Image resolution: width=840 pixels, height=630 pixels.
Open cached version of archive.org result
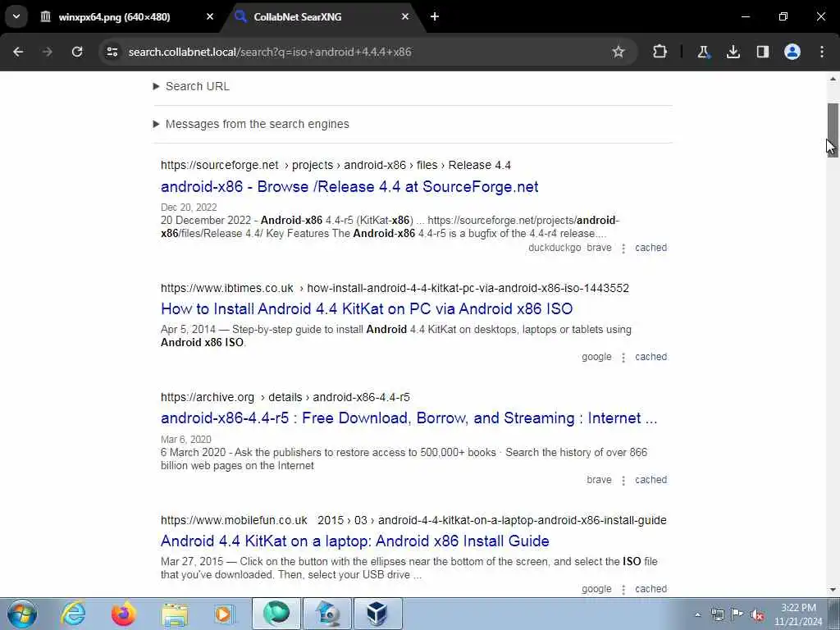click(x=651, y=479)
